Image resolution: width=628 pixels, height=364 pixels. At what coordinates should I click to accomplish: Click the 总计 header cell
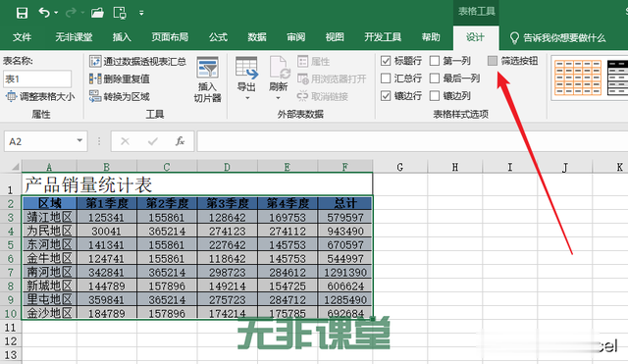point(345,203)
